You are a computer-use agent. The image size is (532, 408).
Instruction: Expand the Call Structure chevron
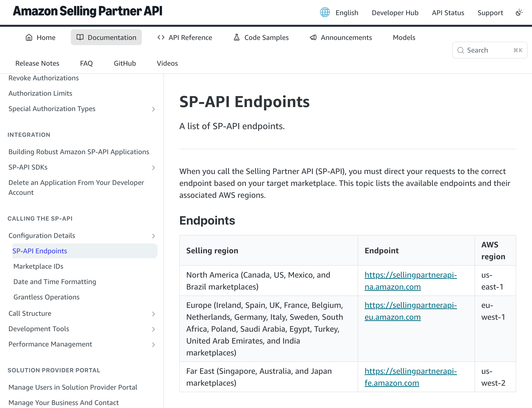154,314
